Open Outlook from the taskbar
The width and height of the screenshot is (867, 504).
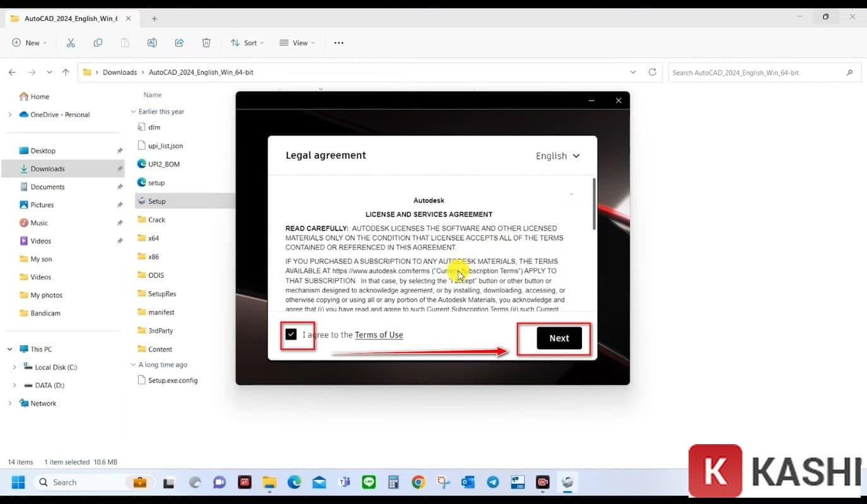coord(468,483)
